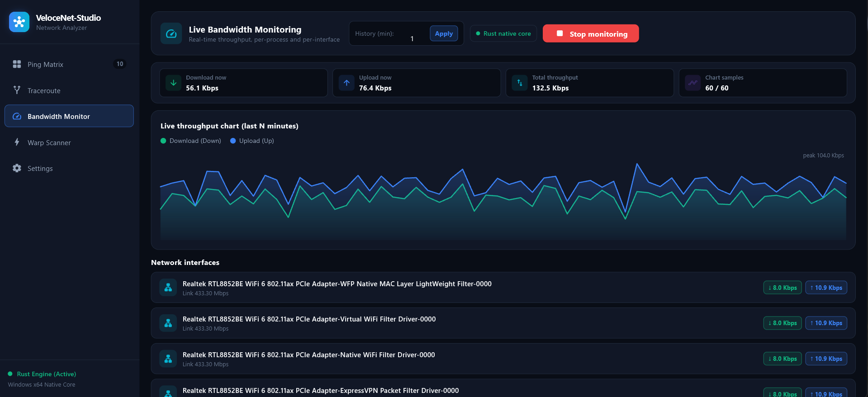
Task: Click the Chart samples graph icon
Action: click(693, 83)
